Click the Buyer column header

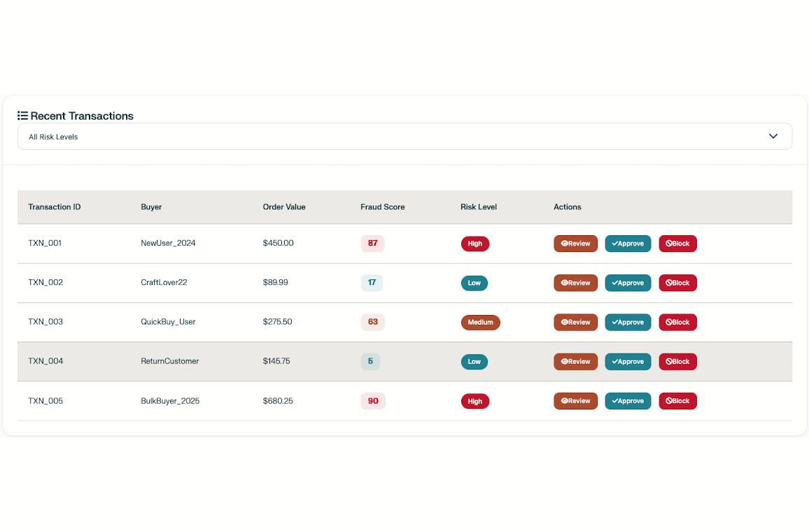pos(151,207)
